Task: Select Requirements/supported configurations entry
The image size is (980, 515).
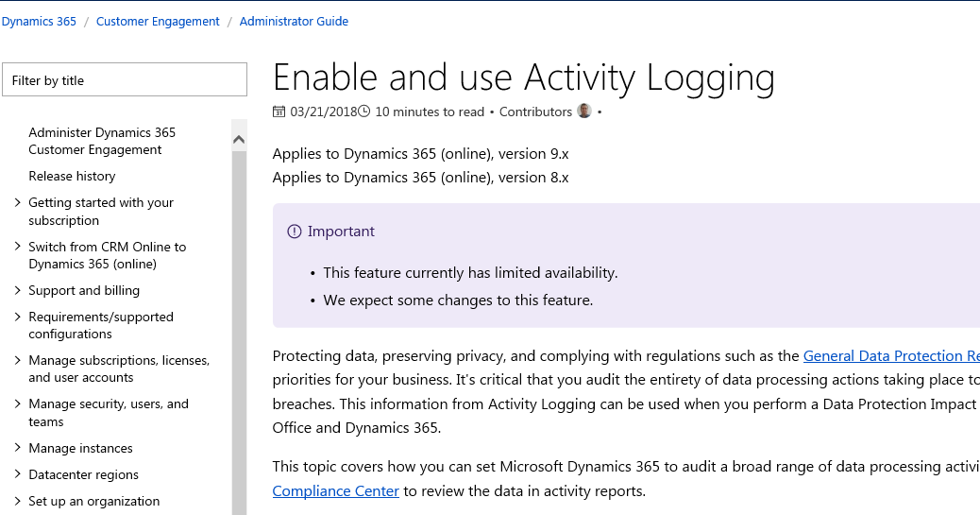Action: 101,325
